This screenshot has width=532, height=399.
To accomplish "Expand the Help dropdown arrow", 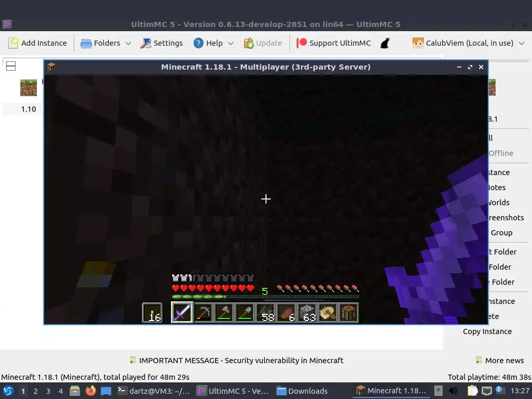I will click(x=231, y=44).
